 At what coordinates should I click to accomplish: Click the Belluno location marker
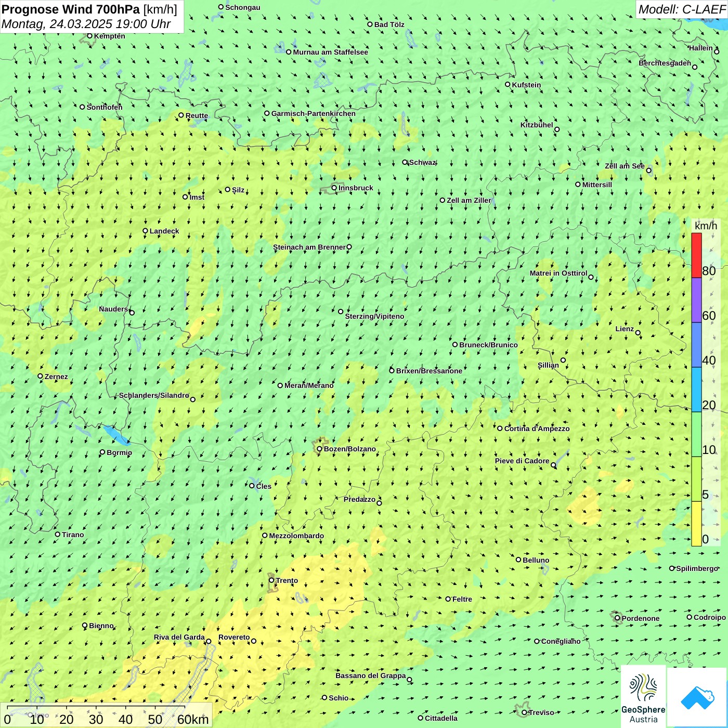click(518, 560)
